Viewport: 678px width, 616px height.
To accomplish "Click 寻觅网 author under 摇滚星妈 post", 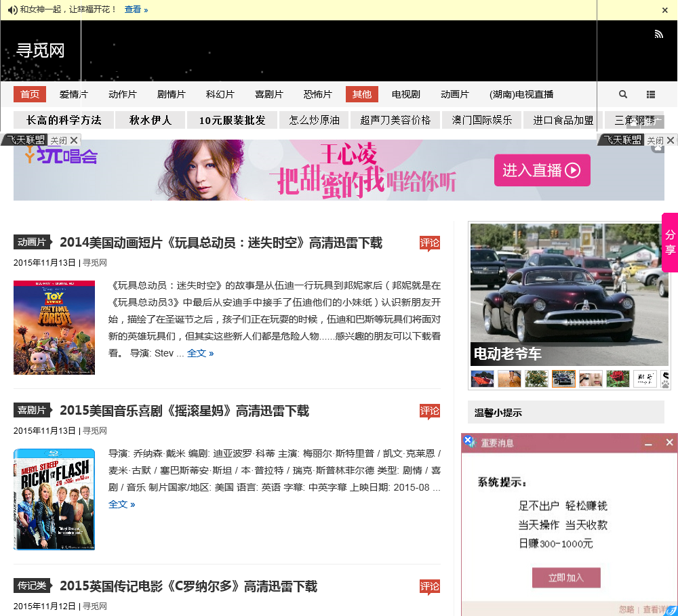I will coord(95,431).
